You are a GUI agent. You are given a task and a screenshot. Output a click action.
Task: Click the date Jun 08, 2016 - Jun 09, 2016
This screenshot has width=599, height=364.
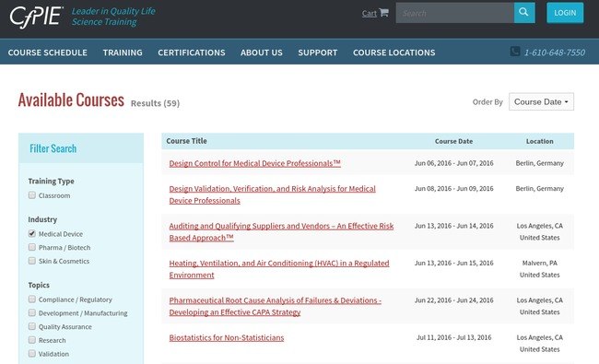[453, 188]
